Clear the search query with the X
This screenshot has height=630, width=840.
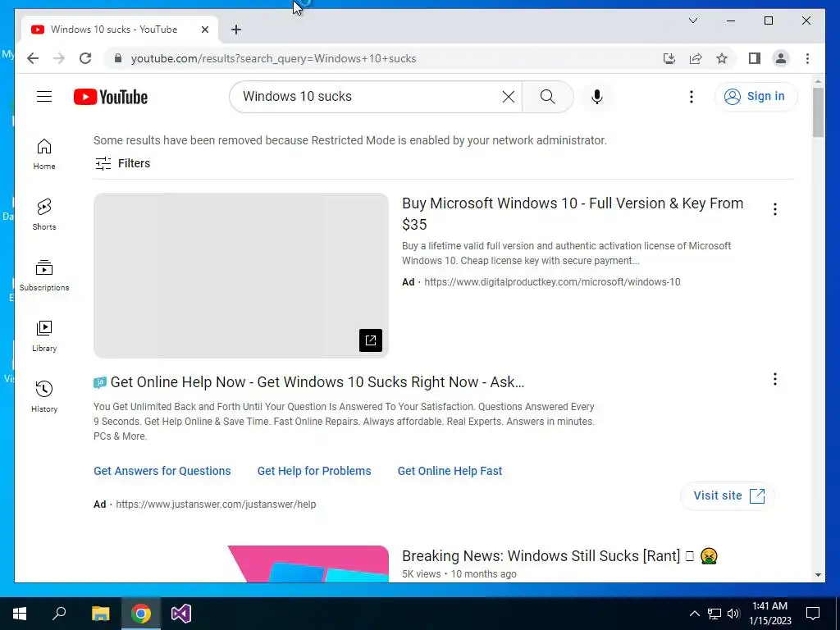pos(508,97)
